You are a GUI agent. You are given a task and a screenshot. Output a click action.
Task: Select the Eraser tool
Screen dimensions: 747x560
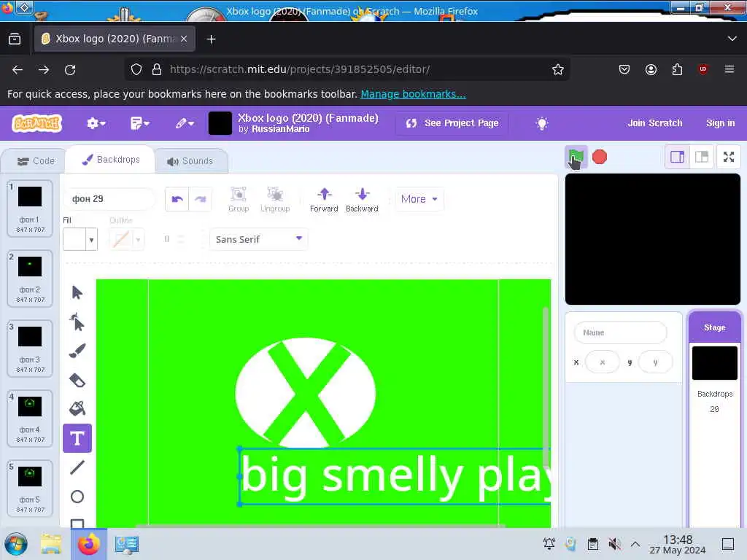tap(77, 380)
